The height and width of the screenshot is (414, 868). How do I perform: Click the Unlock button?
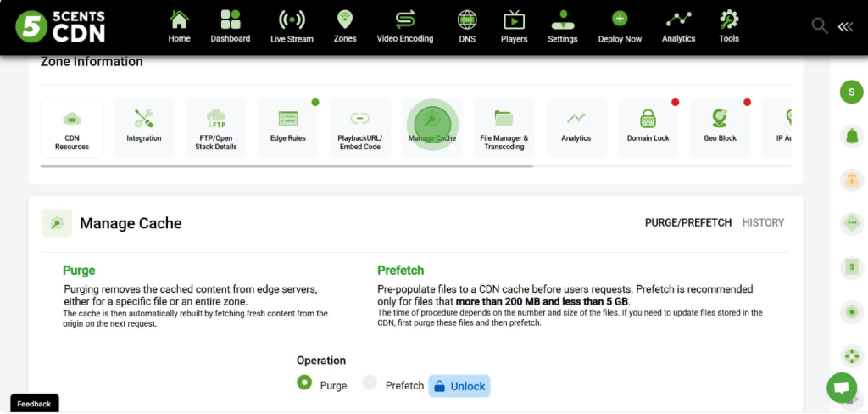tap(459, 386)
